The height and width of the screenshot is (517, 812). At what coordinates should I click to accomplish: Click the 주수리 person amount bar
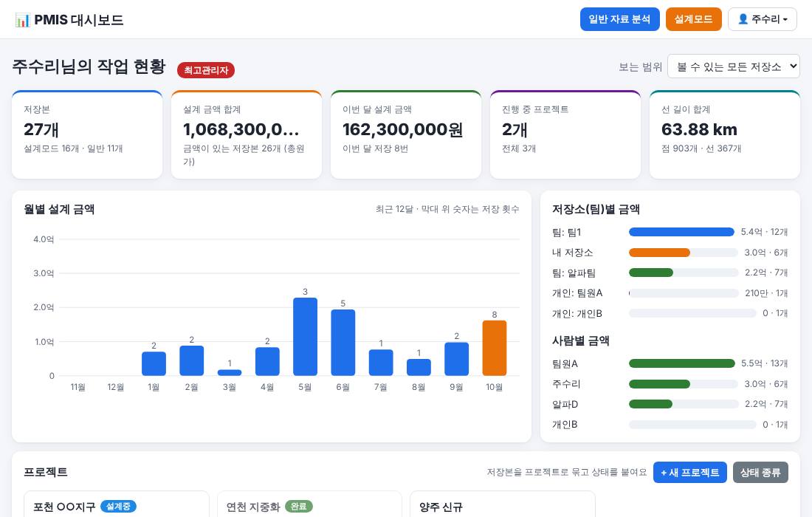659,384
